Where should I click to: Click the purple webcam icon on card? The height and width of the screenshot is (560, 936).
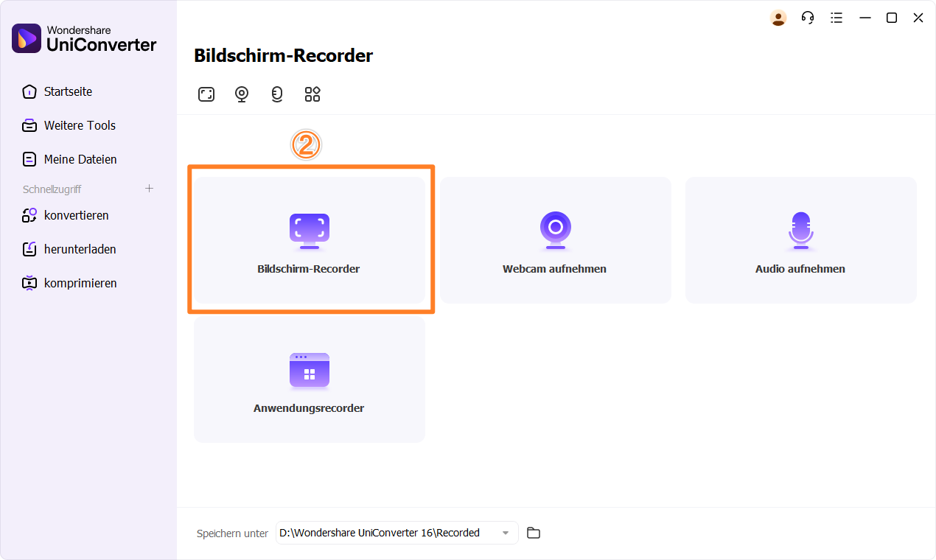click(x=556, y=231)
